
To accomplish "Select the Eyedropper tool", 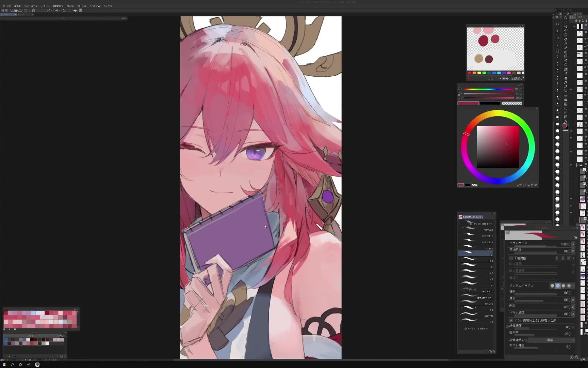I will (x=566, y=47).
